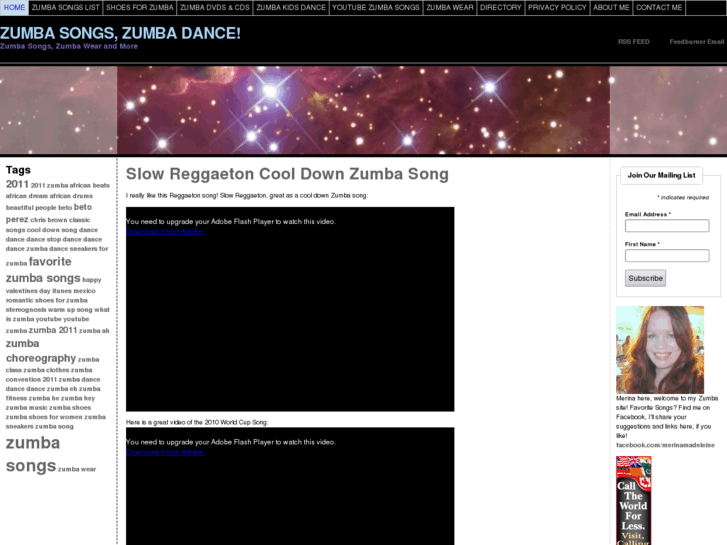Select the large 2011 tag
Image resolution: width=727 pixels, height=545 pixels.
click(17, 184)
